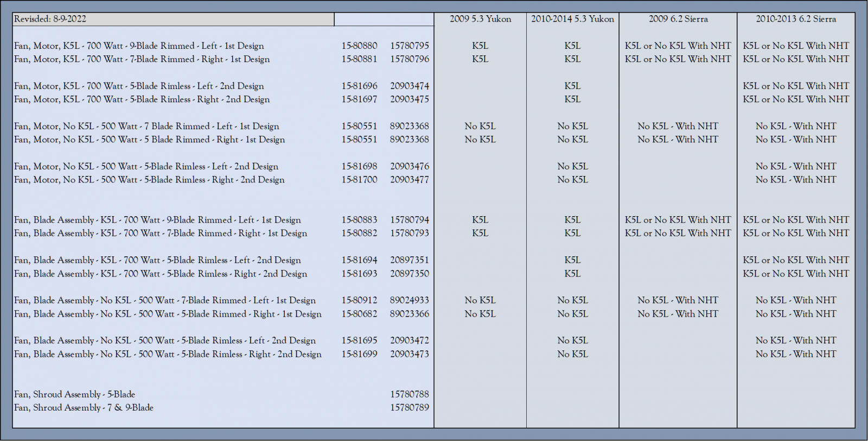Click part number 15-81694
The image size is (868, 441).
[x=359, y=260]
